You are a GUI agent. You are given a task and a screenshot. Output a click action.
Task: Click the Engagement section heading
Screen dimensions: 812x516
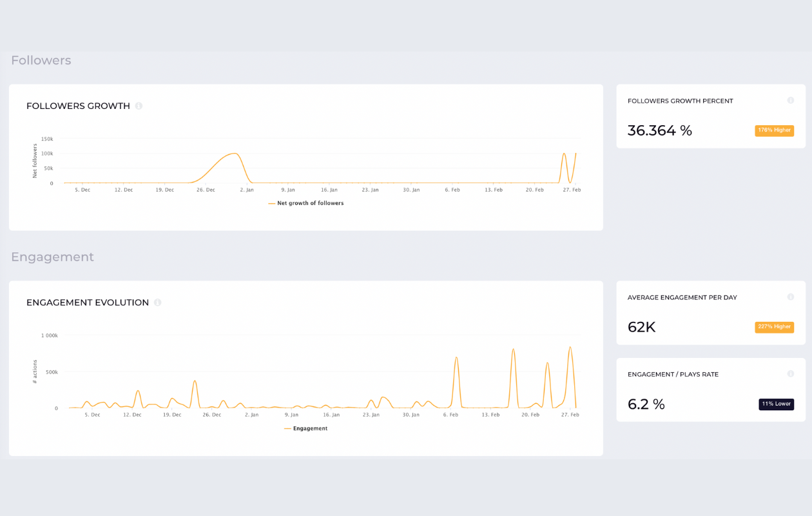click(x=52, y=257)
